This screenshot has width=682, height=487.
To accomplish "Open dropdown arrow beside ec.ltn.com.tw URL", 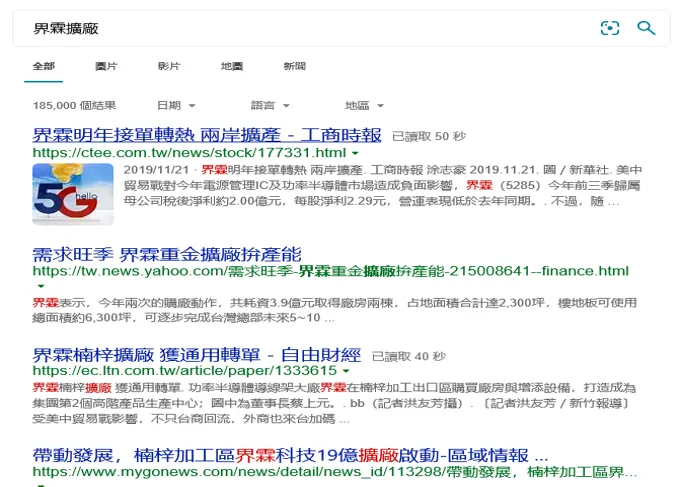I will click(346, 371).
